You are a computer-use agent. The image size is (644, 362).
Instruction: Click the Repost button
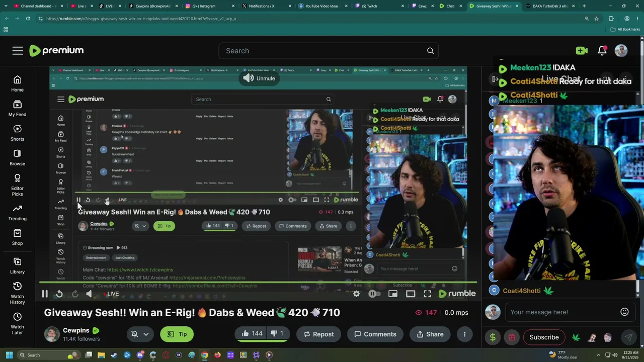pos(318,334)
